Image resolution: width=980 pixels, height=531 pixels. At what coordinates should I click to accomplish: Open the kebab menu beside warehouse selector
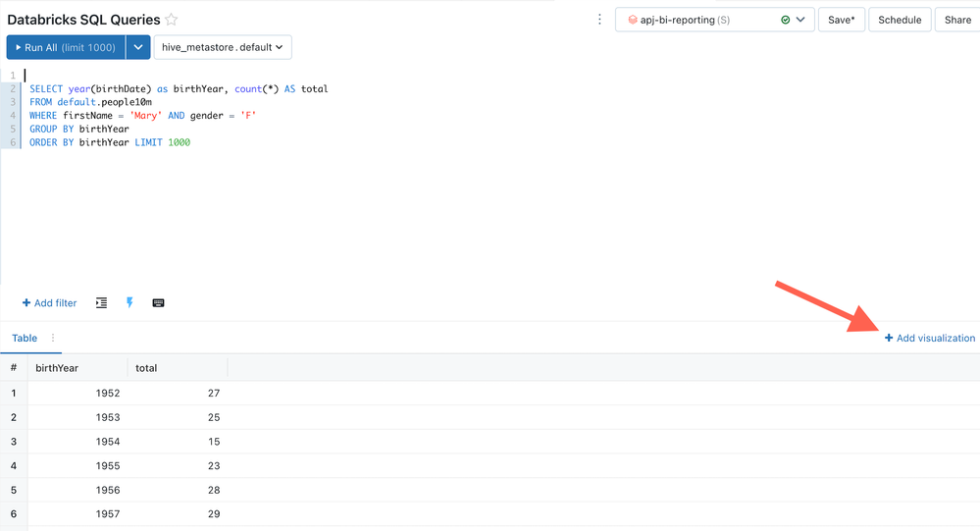pyautogui.click(x=599, y=20)
